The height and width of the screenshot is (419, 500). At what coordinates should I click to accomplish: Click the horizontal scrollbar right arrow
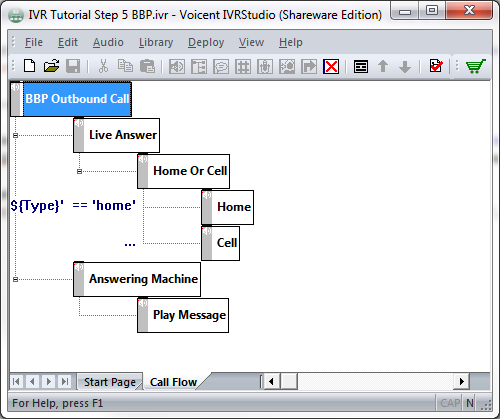coord(462,381)
